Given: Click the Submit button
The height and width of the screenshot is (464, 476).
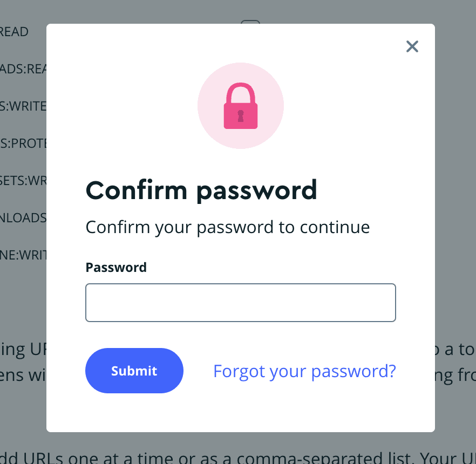Looking at the screenshot, I should (x=134, y=371).
